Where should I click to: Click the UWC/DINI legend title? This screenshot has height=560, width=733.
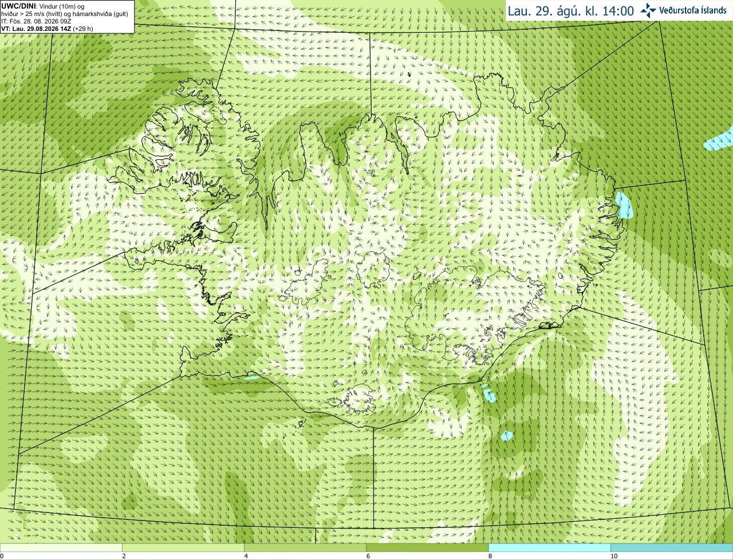coord(18,6)
